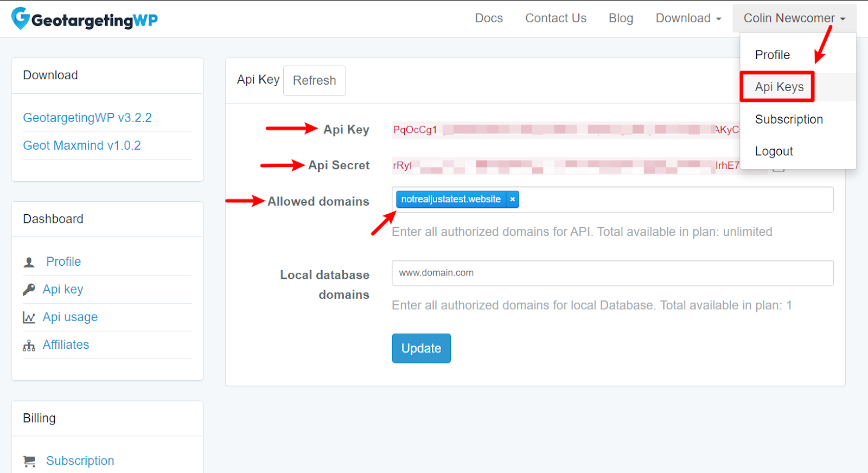
Task: Click the 'Api Key' panel heading
Action: 258,80
